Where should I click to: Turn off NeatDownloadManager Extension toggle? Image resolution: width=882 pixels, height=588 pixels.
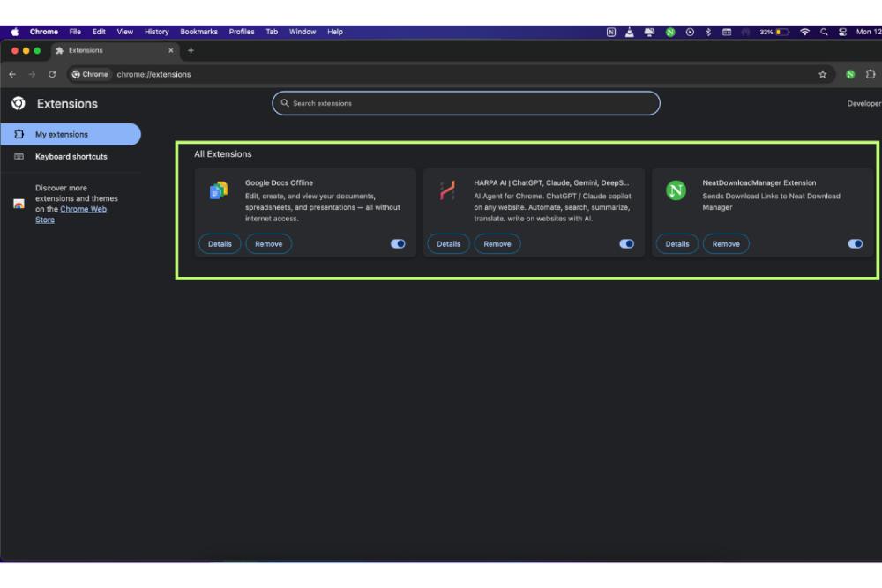pyautogui.click(x=855, y=244)
